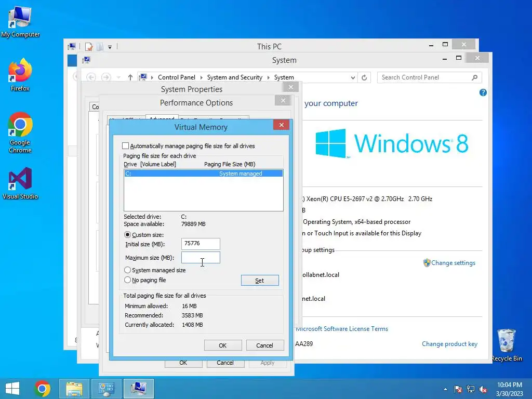Image resolution: width=532 pixels, height=399 pixels.
Task: Click the Set button
Action: coord(260,280)
